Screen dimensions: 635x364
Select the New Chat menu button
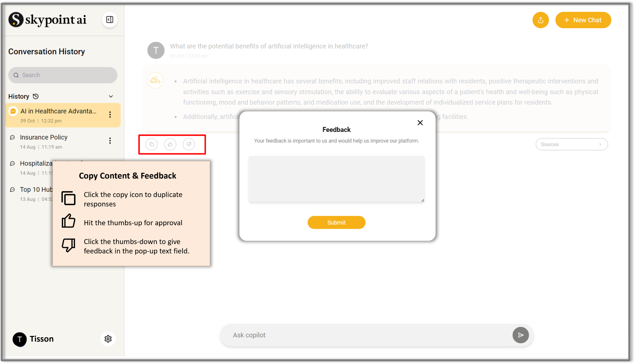pos(582,20)
